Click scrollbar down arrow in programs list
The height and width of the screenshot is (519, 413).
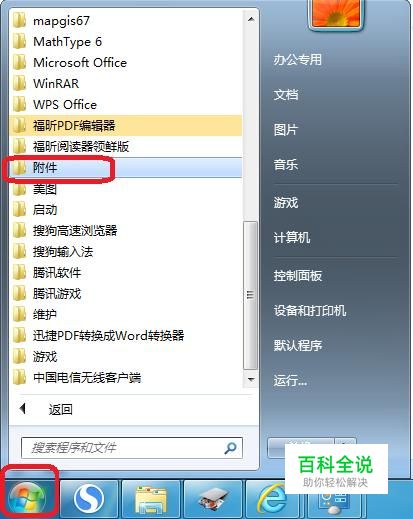coord(251,379)
